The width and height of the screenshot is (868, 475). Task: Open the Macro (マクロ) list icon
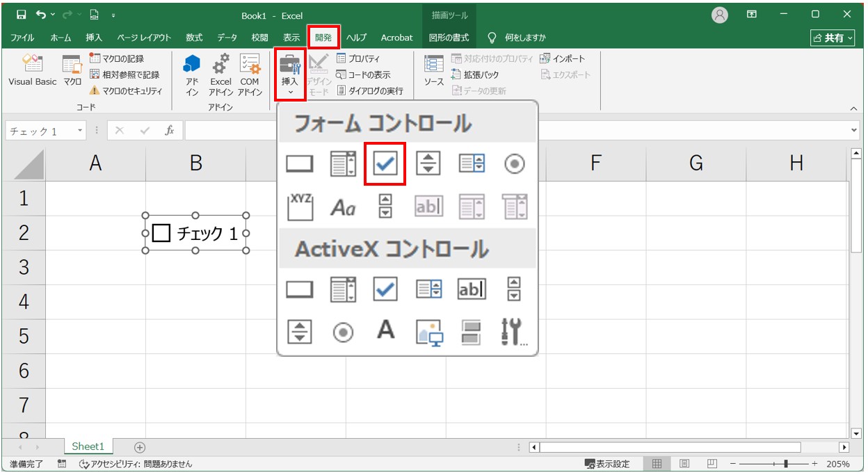click(72, 71)
